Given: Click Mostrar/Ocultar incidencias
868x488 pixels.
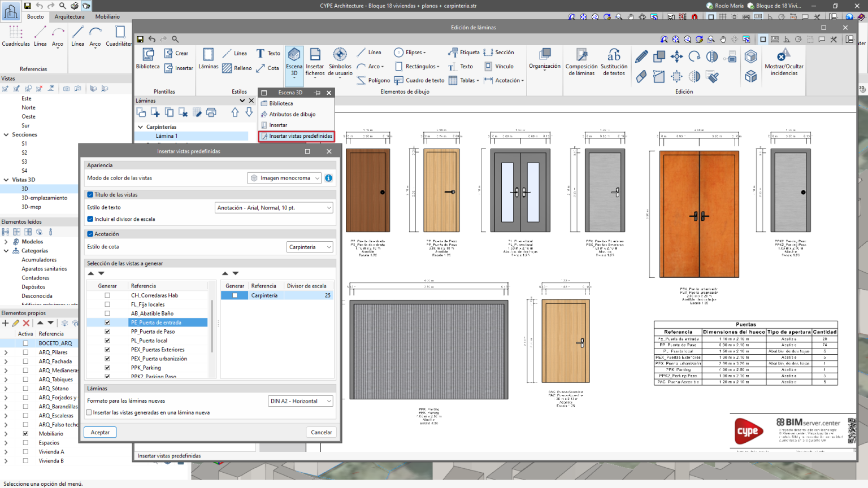Looking at the screenshot, I should click(784, 62).
